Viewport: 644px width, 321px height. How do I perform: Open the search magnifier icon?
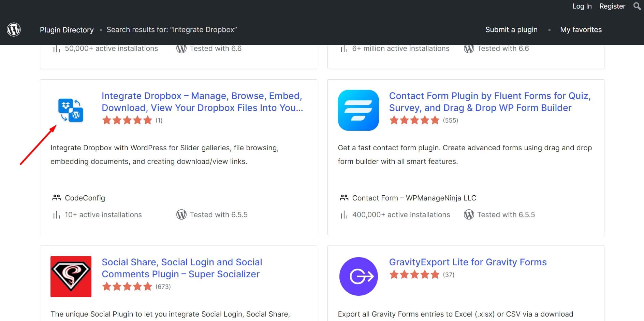pyautogui.click(x=637, y=6)
